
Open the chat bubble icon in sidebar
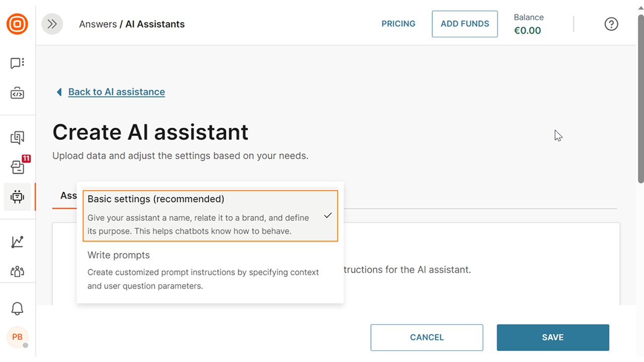coord(17,63)
